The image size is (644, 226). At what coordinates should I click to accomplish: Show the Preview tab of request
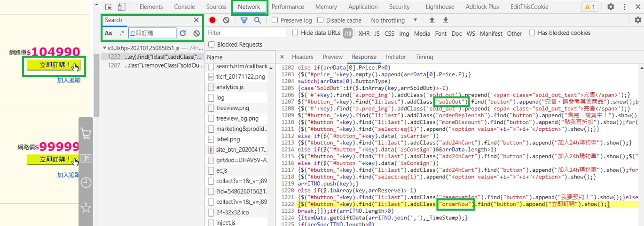[333, 57]
